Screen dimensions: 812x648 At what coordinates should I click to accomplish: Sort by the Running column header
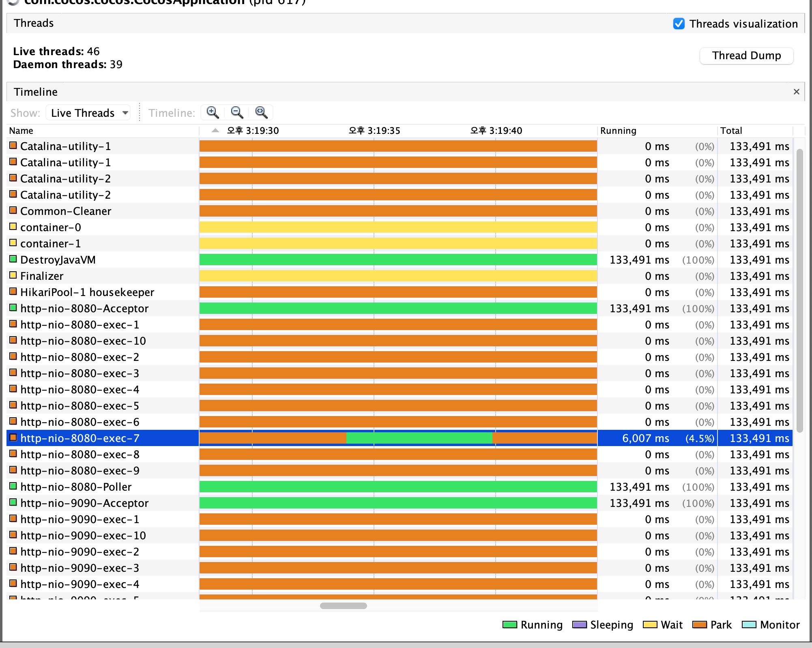(618, 131)
